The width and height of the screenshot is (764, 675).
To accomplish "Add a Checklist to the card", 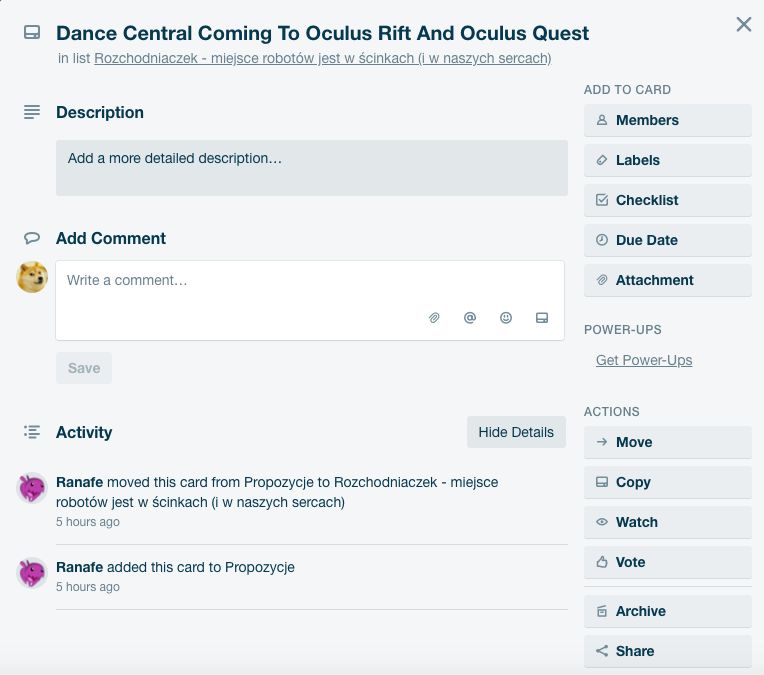I will (x=668, y=200).
